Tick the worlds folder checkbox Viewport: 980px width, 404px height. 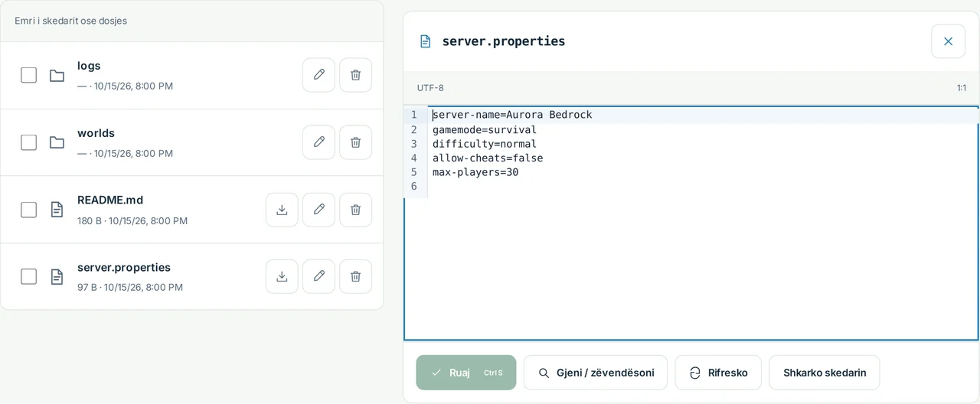28,142
